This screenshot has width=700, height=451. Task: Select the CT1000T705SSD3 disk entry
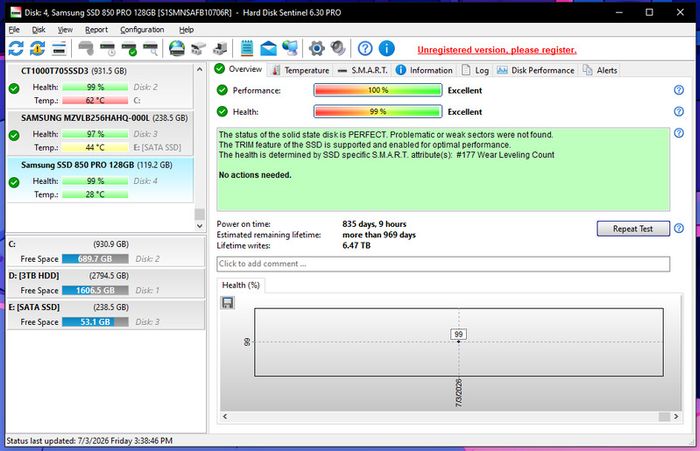[100, 86]
